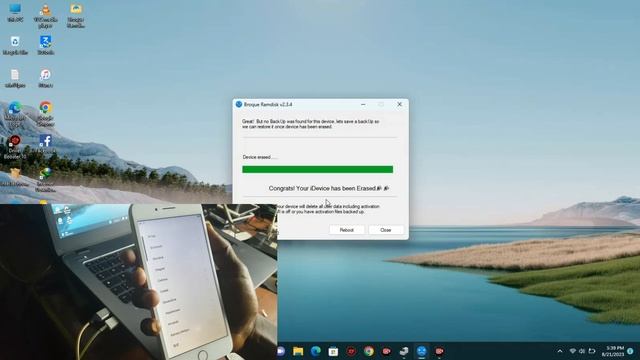
Task: Open Microsoft Edge from the taskbar
Action: (x=316, y=351)
